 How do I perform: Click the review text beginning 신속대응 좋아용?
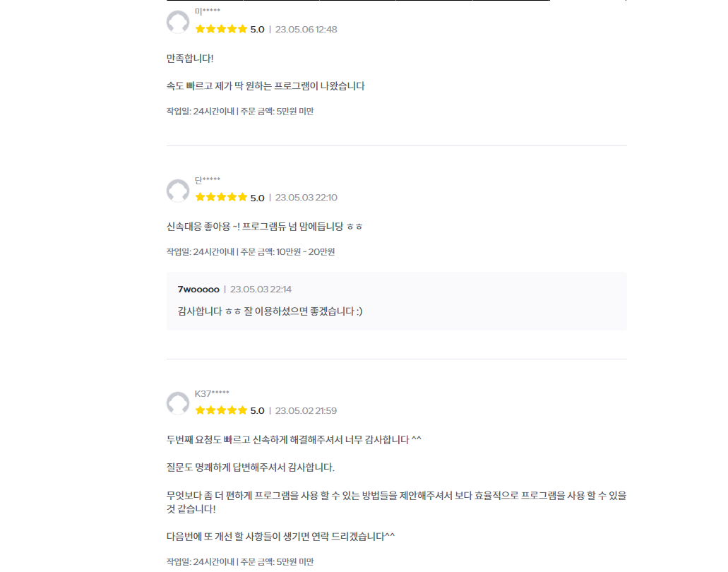pos(265,227)
